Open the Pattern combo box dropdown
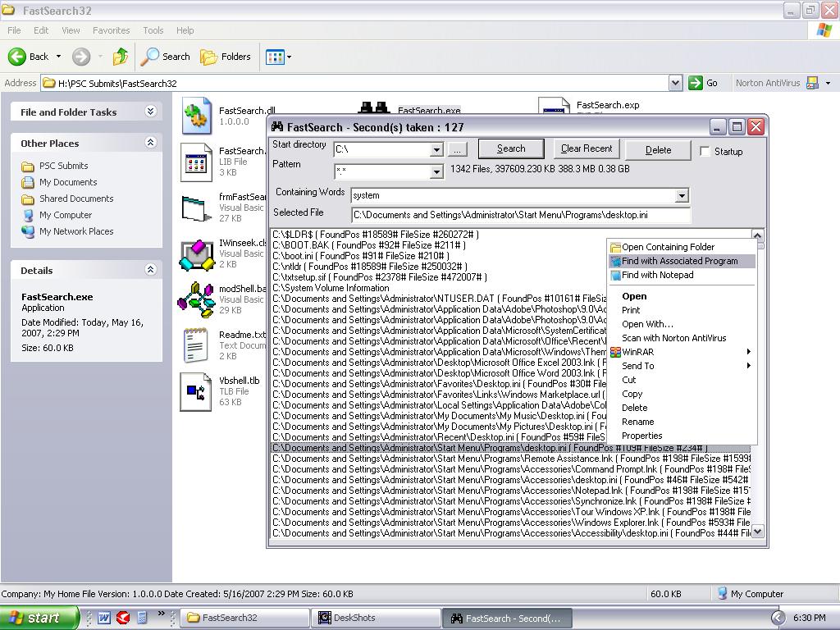 pos(436,171)
